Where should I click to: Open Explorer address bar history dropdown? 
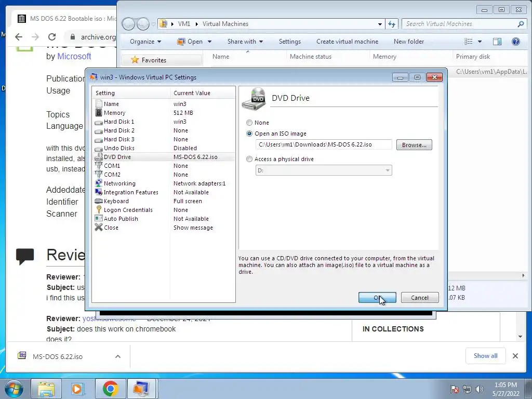coord(380,24)
